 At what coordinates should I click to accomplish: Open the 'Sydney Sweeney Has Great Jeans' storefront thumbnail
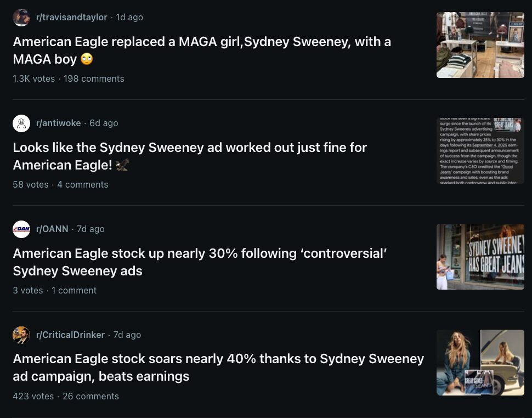[480, 257]
